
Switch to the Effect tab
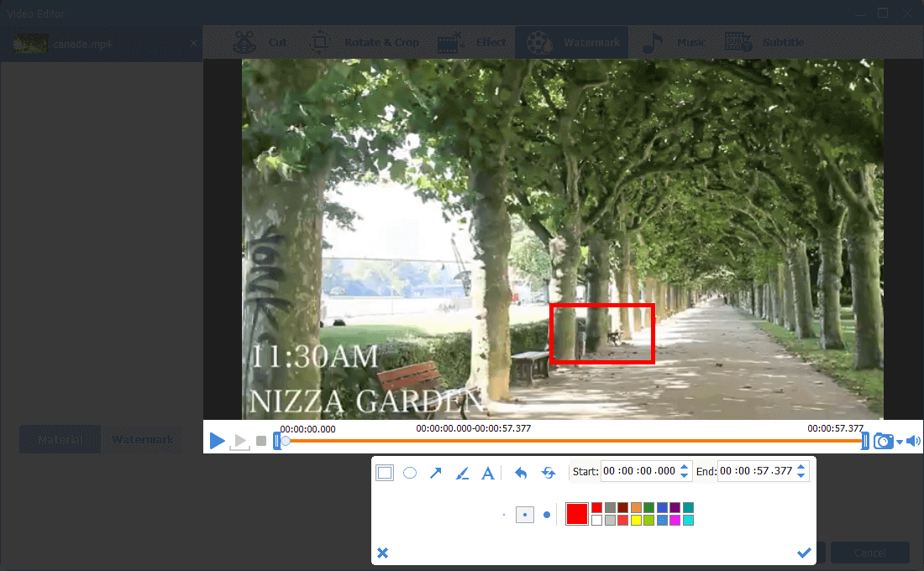(x=471, y=43)
